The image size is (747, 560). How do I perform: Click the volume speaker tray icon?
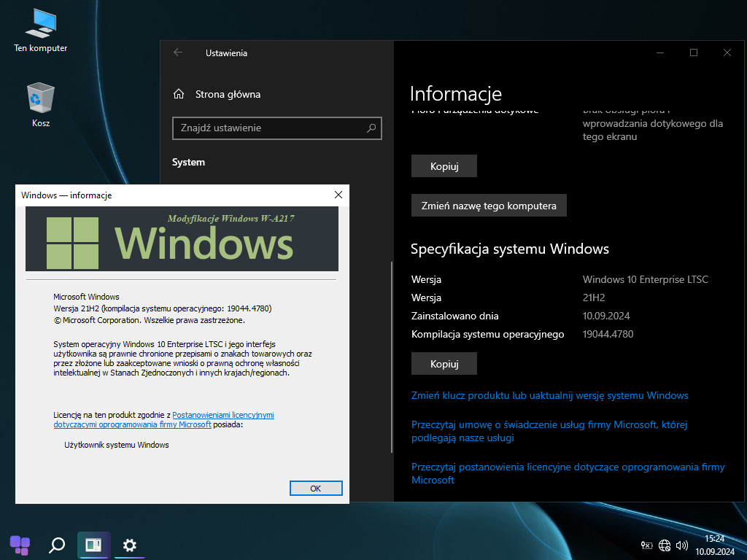pos(682,545)
